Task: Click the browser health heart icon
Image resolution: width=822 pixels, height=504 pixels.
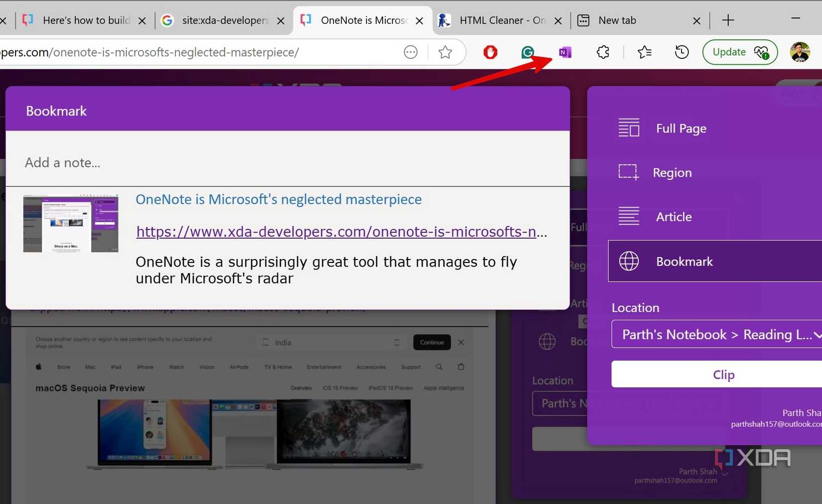Action: 761,52
